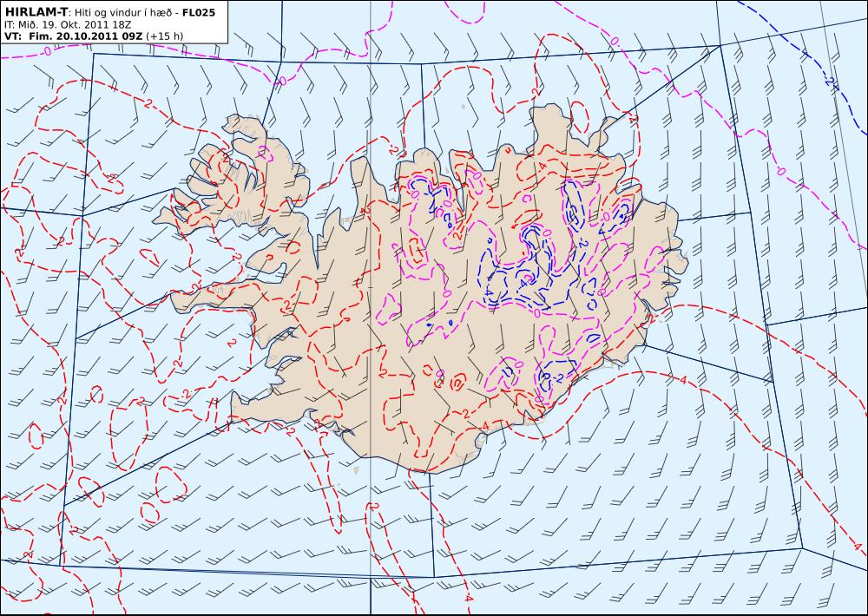The width and height of the screenshot is (868, 616).
Task: Click the IT: Mið. 19. Okt. 2011 18Z line
Action: coord(68,24)
